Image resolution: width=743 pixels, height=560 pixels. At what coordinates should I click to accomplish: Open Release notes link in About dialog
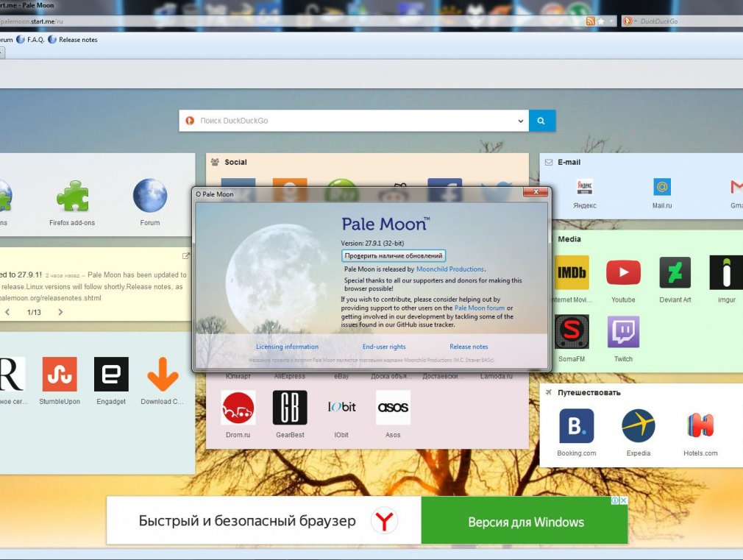469,347
